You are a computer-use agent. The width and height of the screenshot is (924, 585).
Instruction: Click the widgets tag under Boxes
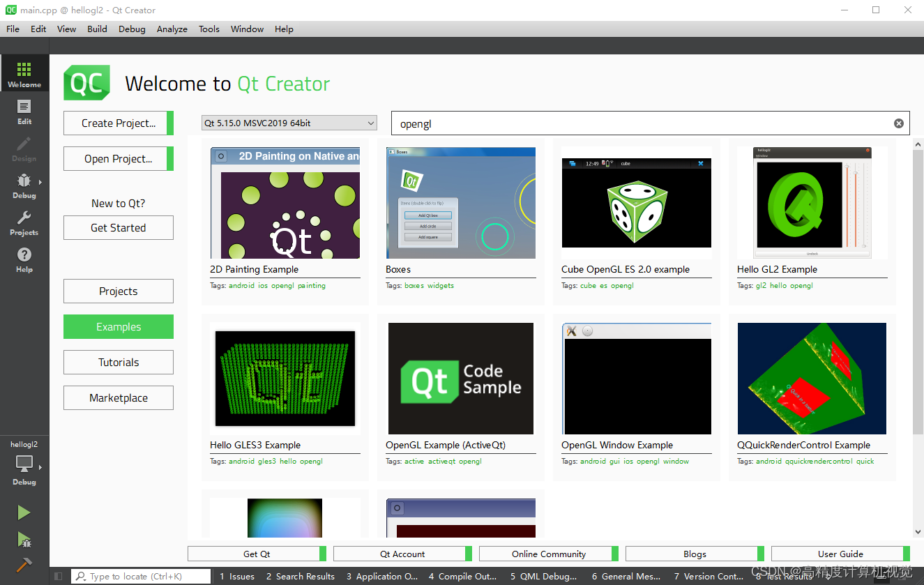441,285
